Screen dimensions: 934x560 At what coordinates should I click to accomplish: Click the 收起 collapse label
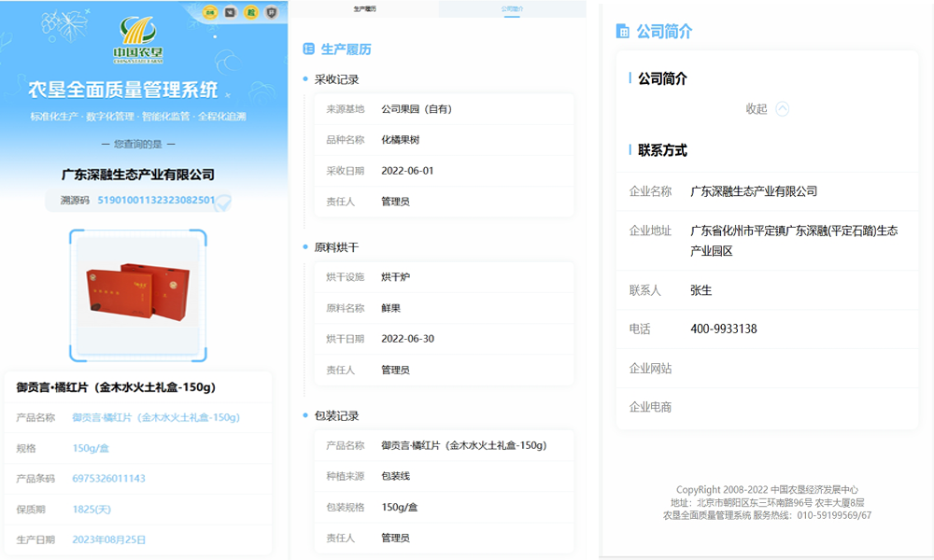(757, 109)
